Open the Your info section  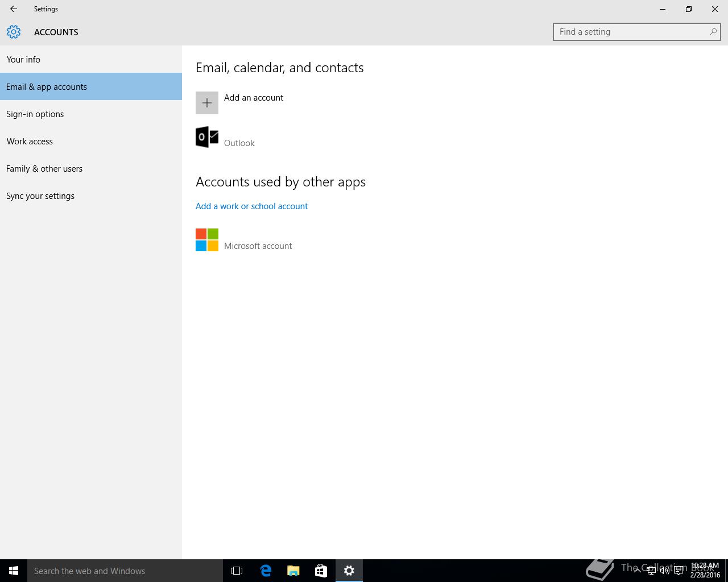tap(23, 60)
